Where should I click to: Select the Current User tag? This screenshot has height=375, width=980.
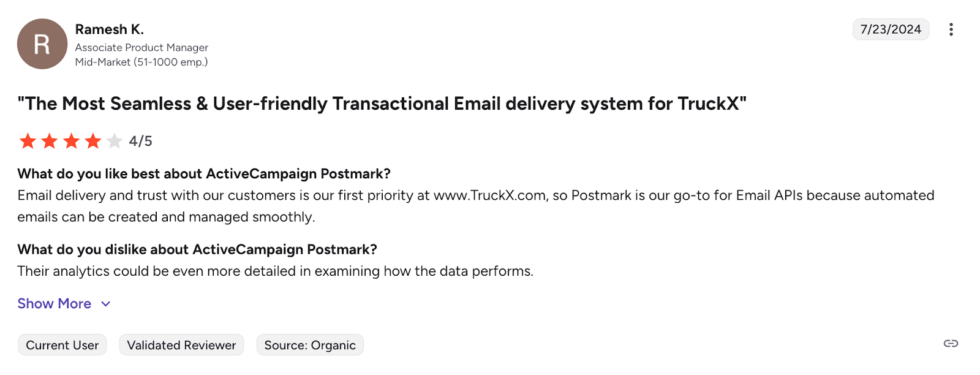point(62,345)
